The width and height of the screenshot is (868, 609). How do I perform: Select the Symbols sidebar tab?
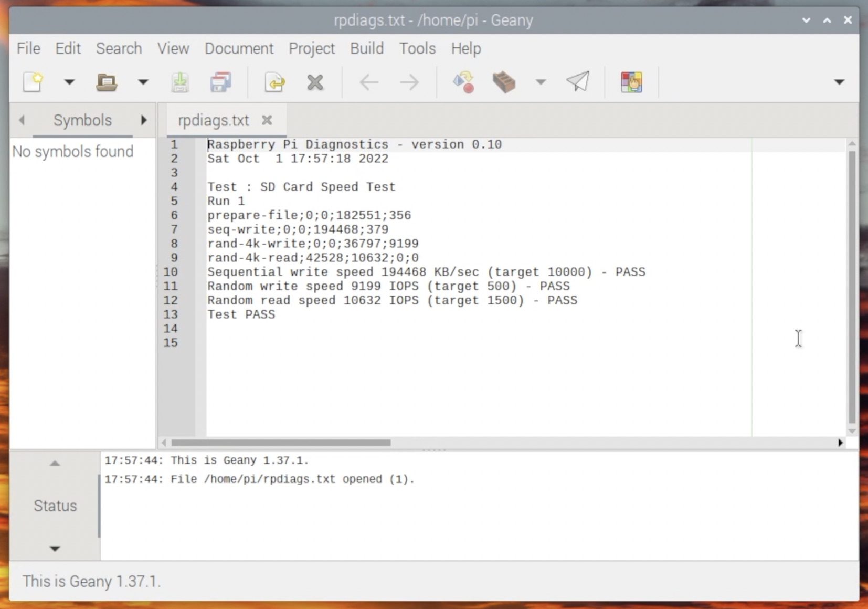pyautogui.click(x=82, y=120)
